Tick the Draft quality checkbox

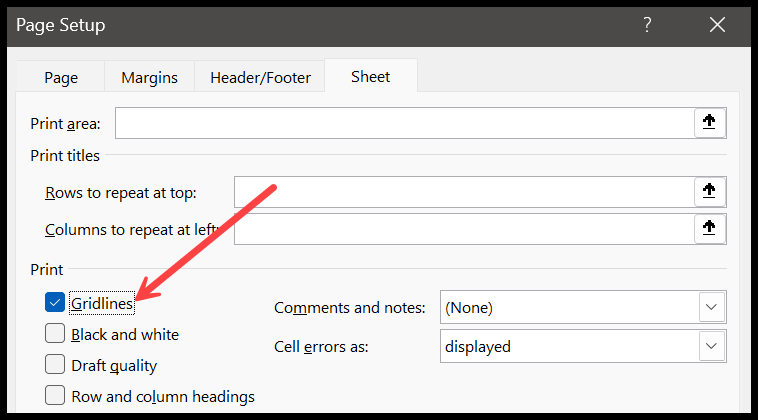55,364
